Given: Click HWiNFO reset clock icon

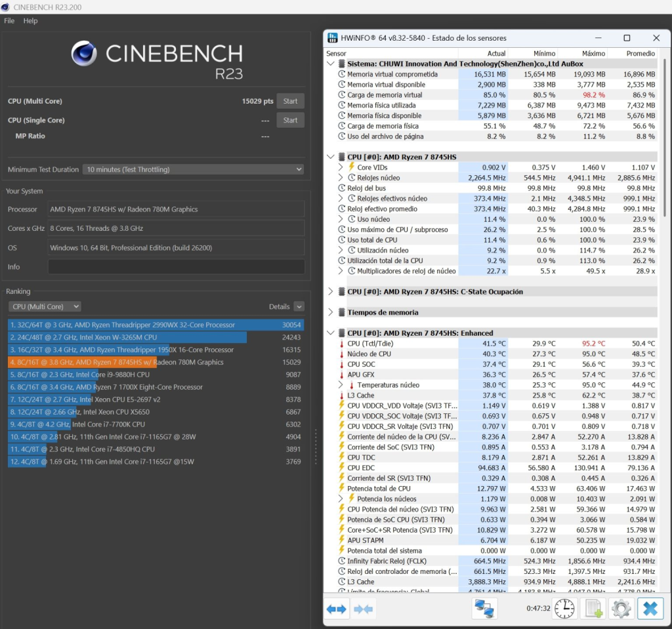Looking at the screenshot, I should (x=564, y=609).
